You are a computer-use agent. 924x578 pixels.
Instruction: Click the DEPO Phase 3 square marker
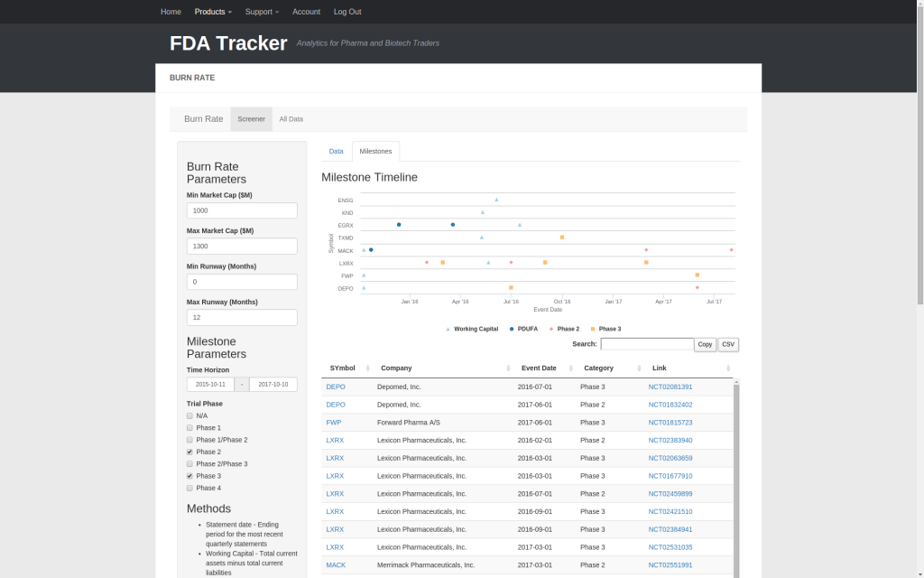click(511, 288)
